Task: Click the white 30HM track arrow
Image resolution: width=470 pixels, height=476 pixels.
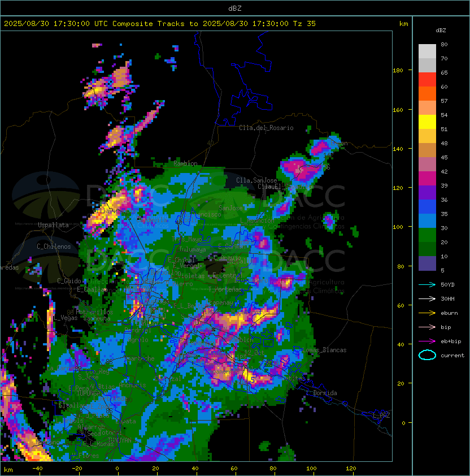Action: [x=427, y=299]
